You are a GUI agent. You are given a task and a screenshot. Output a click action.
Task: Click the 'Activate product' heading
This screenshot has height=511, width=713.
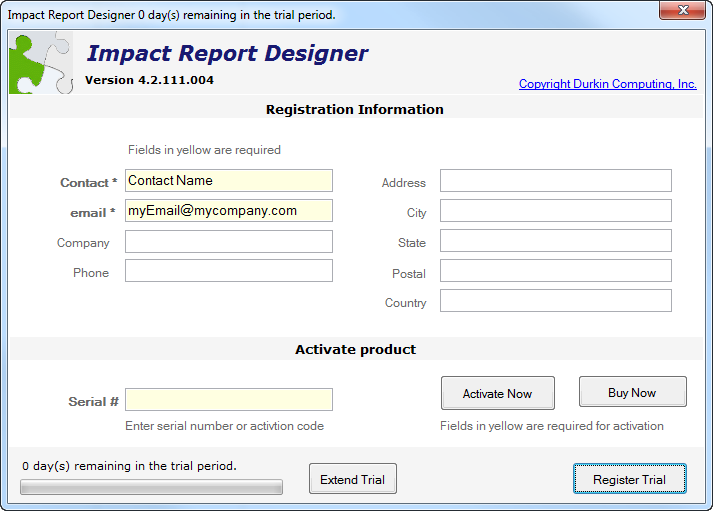356,349
